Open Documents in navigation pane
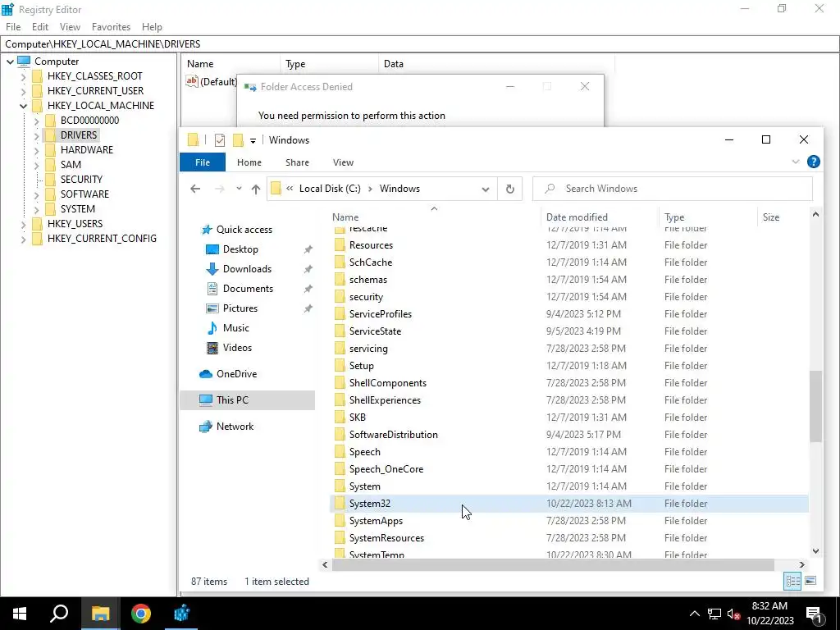840x630 pixels. tap(248, 289)
